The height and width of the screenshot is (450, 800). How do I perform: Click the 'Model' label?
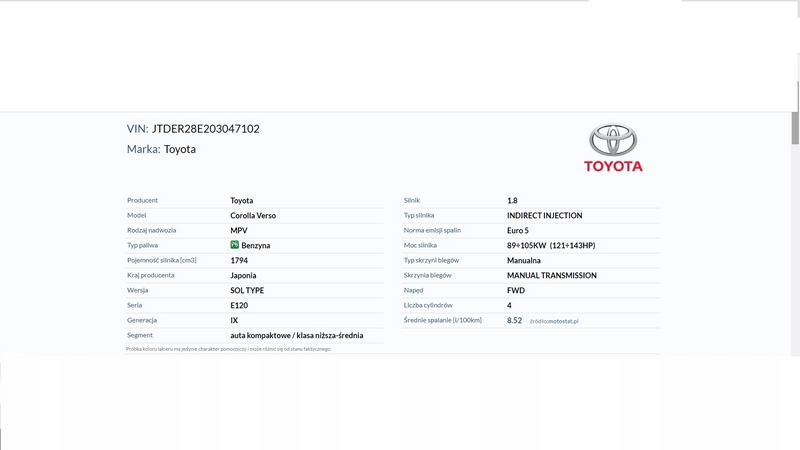coord(136,215)
